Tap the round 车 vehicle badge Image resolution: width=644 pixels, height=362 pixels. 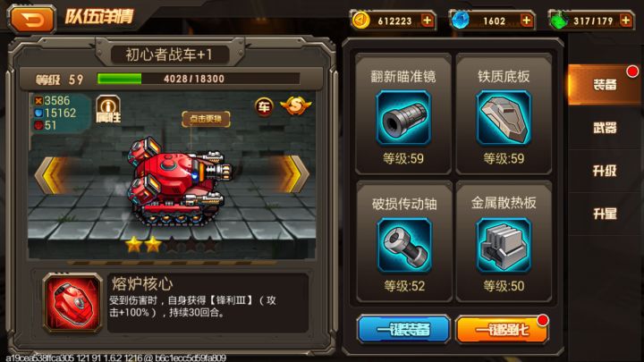click(264, 107)
